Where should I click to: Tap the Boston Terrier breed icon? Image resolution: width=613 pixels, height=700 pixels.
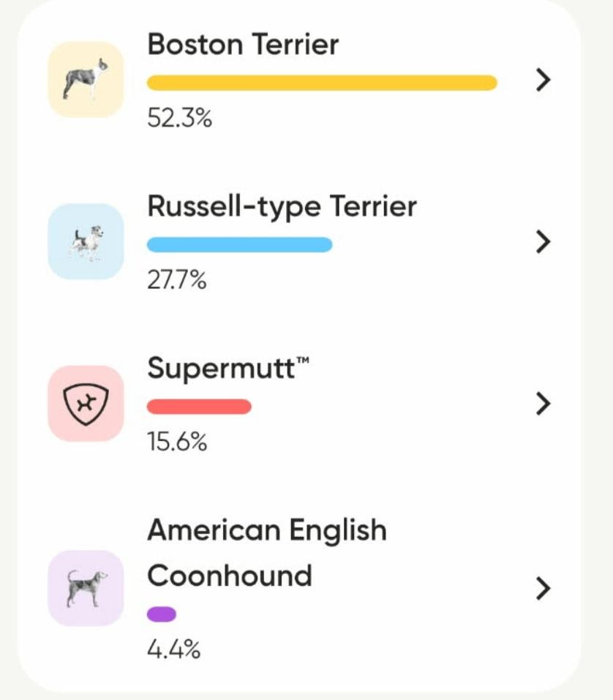point(86,80)
